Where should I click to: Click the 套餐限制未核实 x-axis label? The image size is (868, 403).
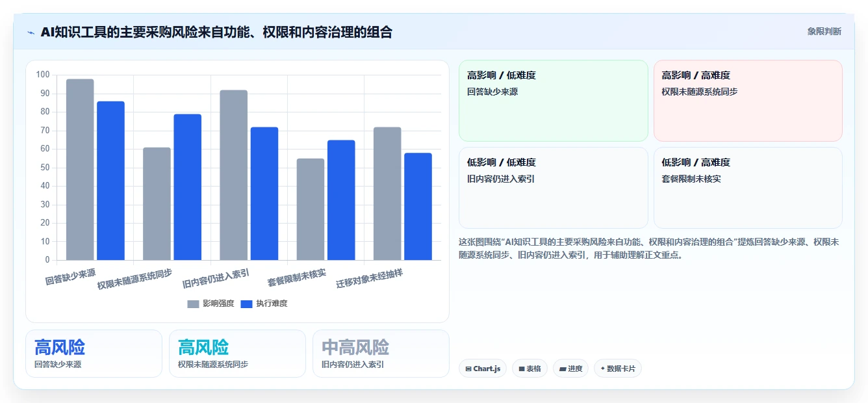(296, 278)
